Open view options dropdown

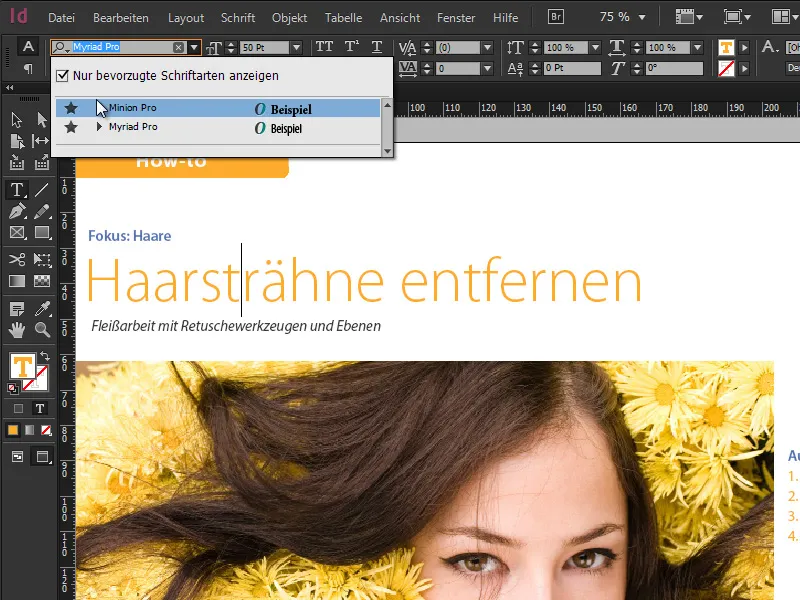[689, 17]
